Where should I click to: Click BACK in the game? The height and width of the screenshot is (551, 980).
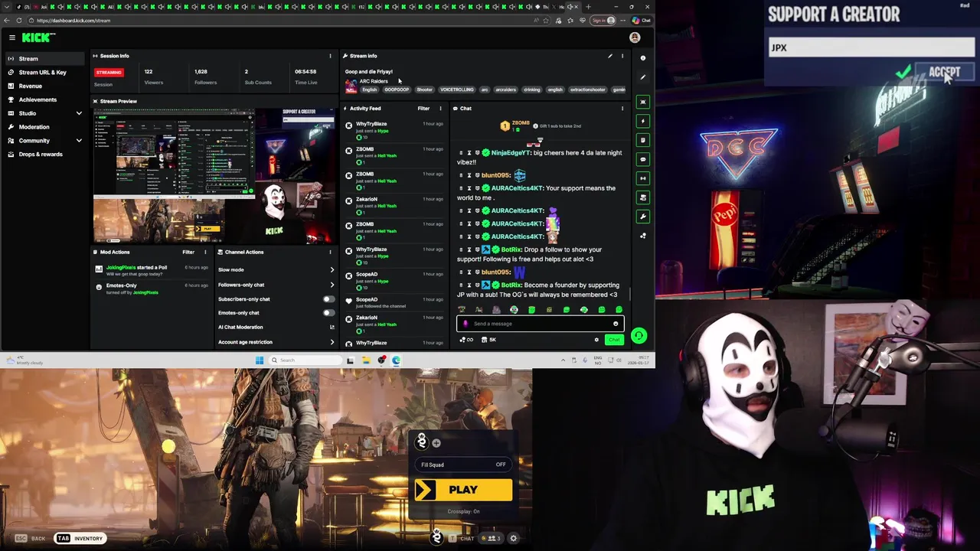31,539
